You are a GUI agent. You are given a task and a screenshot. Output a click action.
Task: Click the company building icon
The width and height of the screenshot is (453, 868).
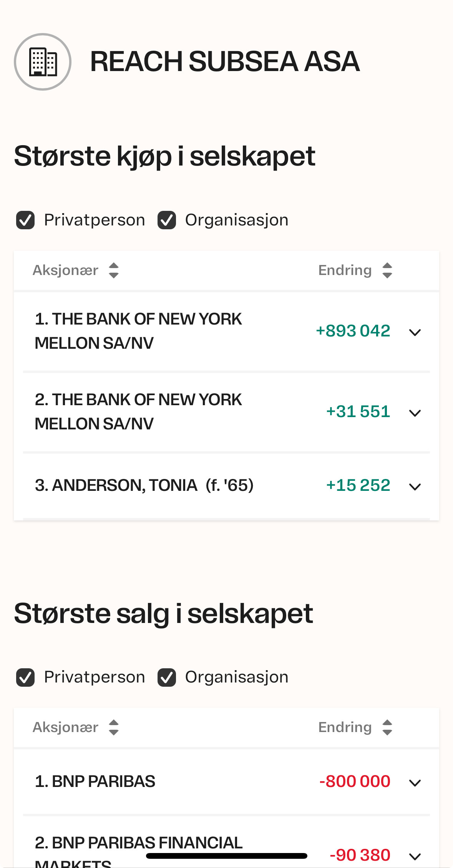point(43,62)
